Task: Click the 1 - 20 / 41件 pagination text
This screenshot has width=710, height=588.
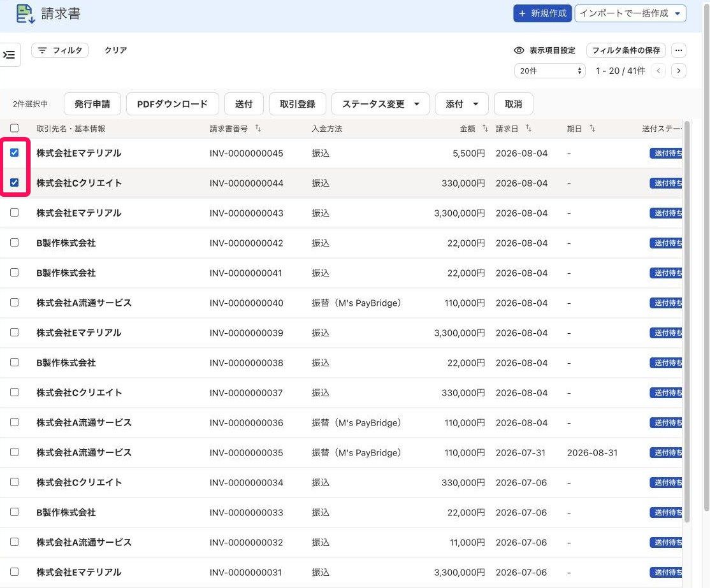Action: (x=620, y=71)
